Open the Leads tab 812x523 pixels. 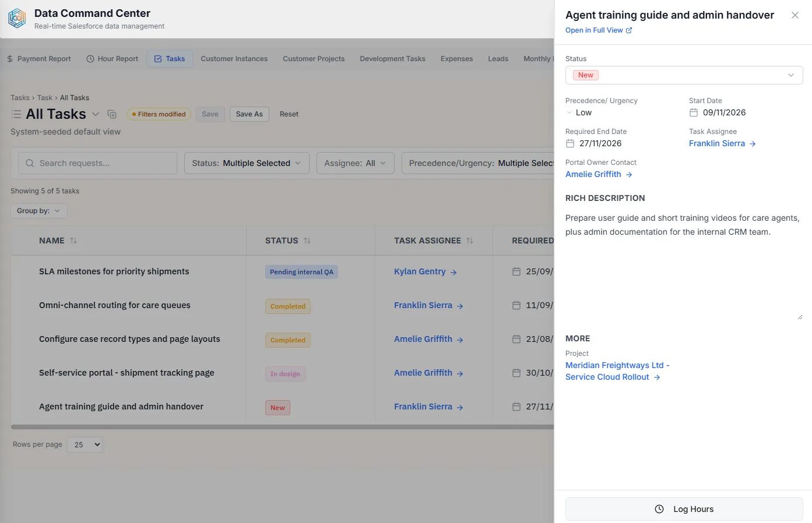coord(498,59)
